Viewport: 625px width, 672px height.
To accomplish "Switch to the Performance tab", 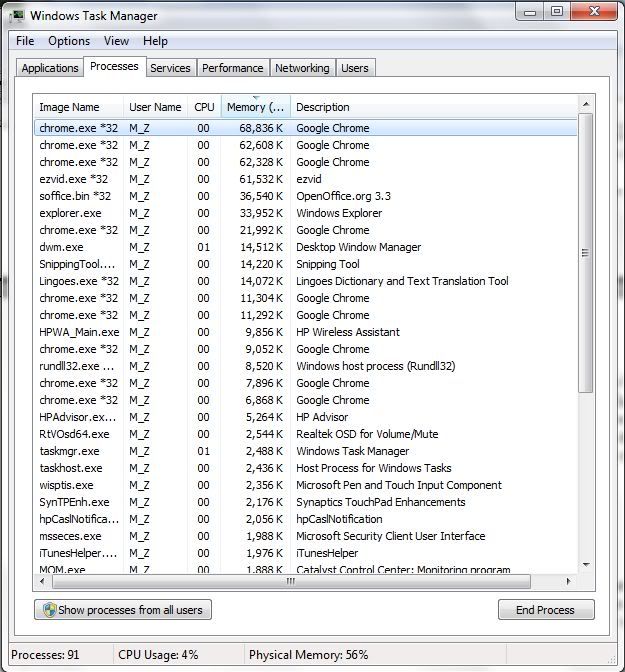I will [233, 68].
